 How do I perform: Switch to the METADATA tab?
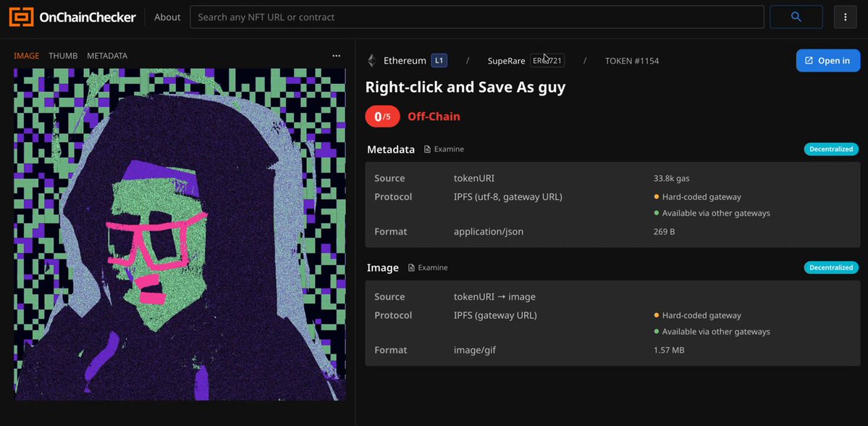click(x=107, y=56)
